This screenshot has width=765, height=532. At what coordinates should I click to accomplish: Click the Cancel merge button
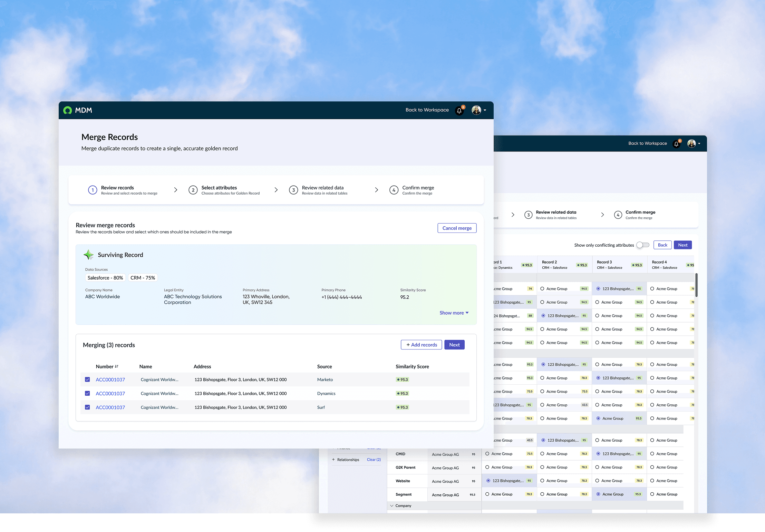[457, 228]
